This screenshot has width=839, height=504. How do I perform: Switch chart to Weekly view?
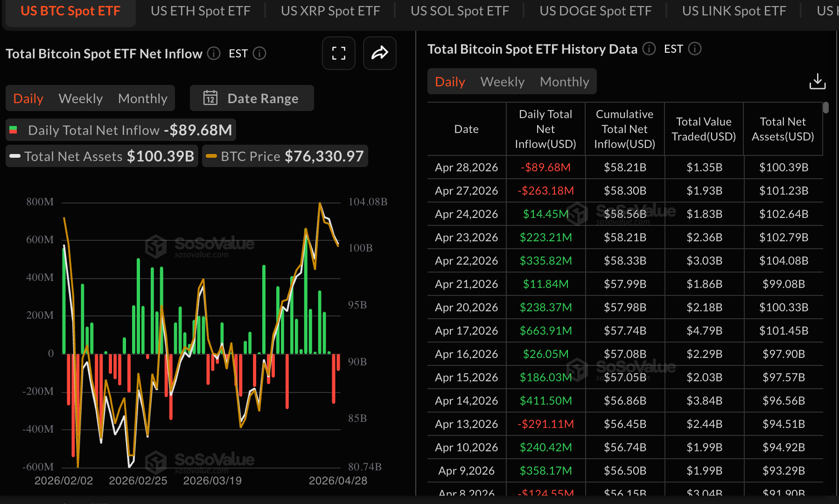[81, 98]
